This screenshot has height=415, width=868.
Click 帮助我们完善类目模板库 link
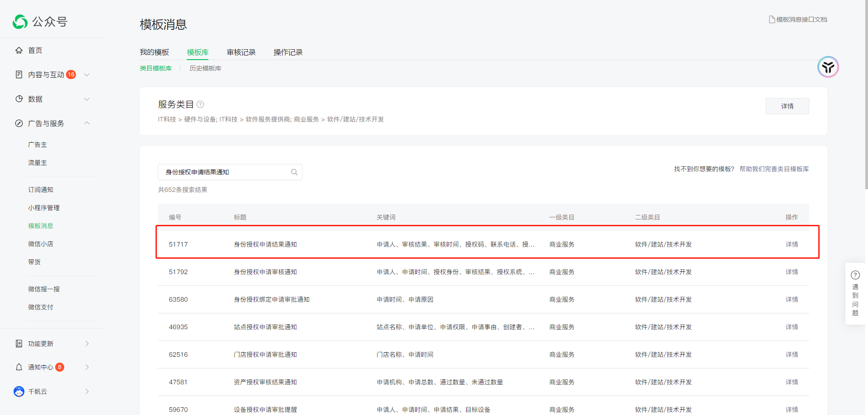pyautogui.click(x=774, y=169)
